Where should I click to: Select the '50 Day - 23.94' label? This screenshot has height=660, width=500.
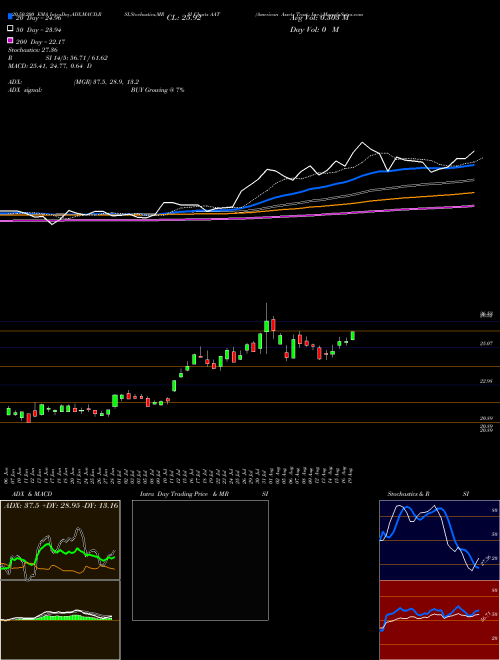(x=39, y=30)
